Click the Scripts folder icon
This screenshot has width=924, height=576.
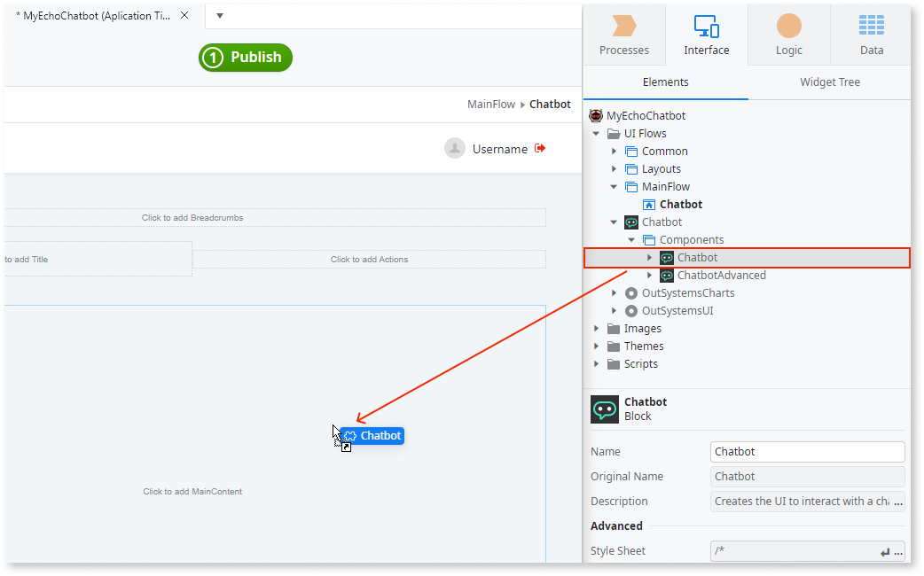(x=614, y=363)
